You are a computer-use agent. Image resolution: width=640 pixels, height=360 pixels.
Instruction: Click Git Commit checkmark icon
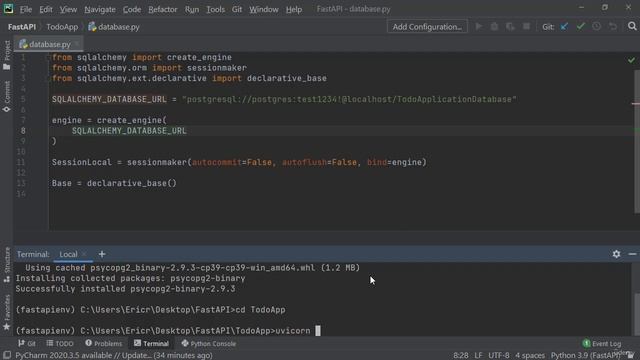tap(580, 27)
